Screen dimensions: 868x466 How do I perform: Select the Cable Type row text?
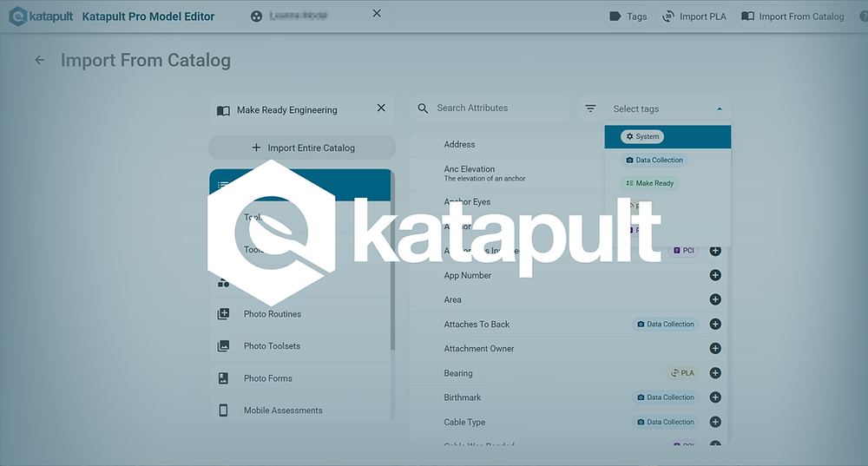(464, 422)
